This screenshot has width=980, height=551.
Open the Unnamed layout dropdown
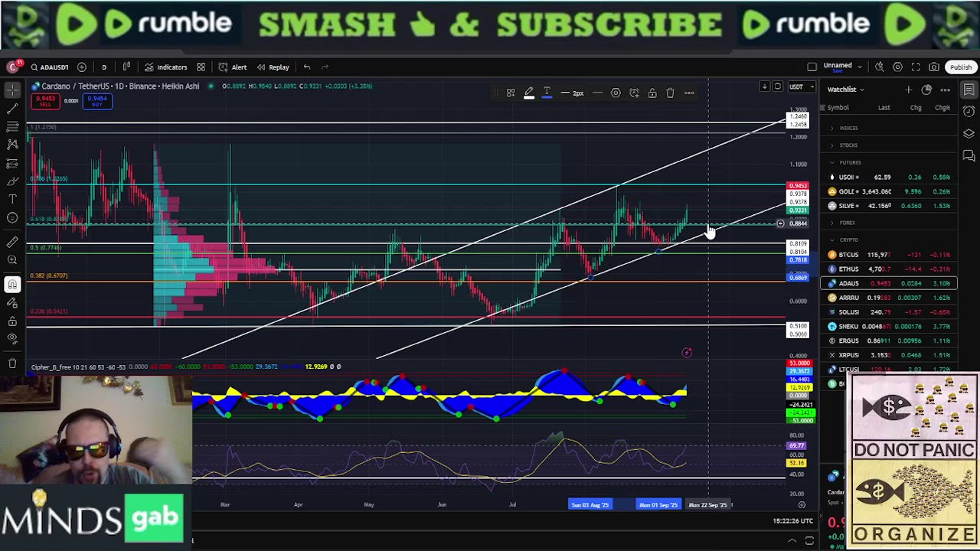(x=842, y=67)
